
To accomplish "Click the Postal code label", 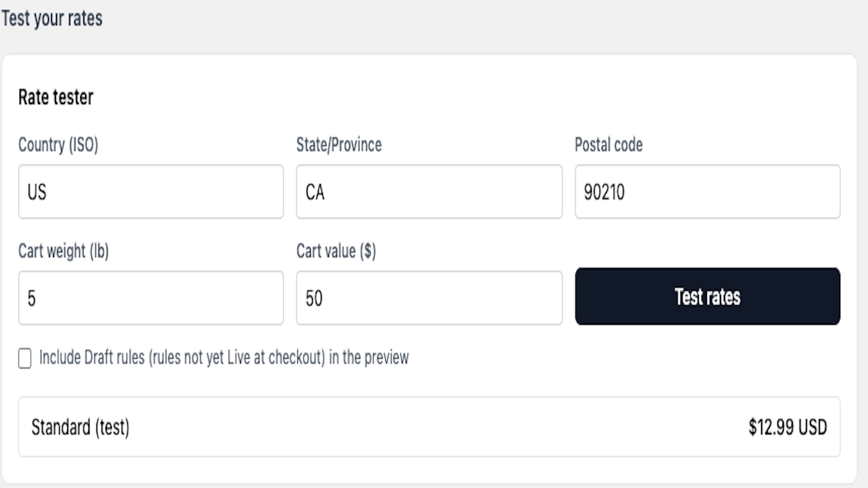I will click(609, 145).
